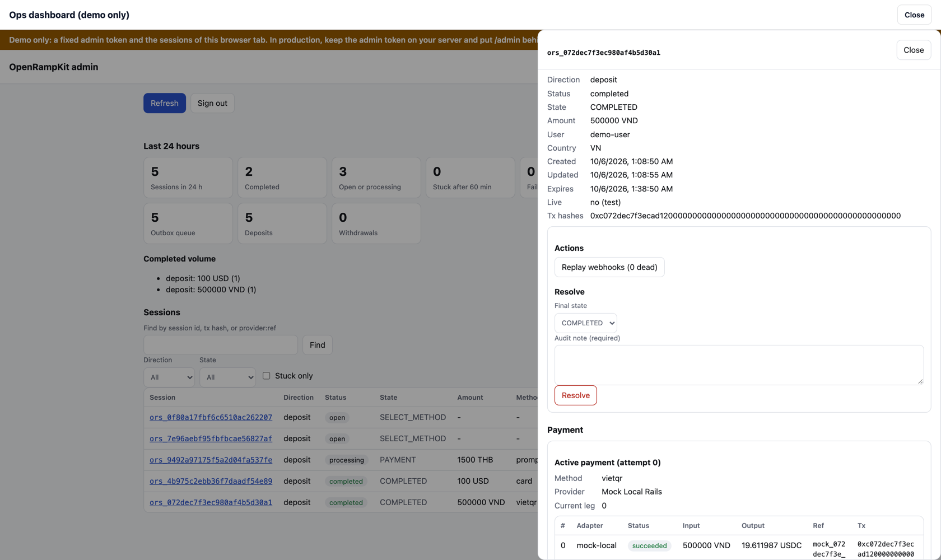The image size is (941, 560).
Task: Open session ors_072dec7f3ec980af4b5d30a1 in the table
Action: 211,502
